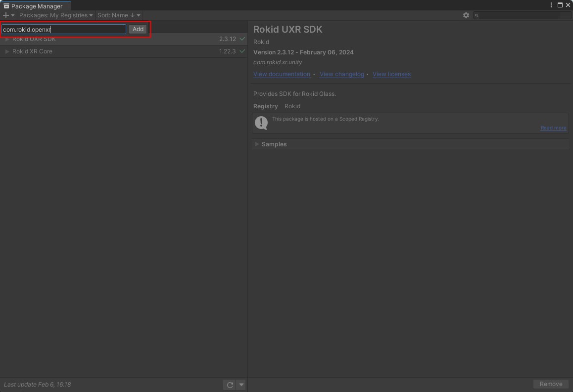Screen dimensions: 573x392
Task: Click the Remove button
Action: pyautogui.click(x=551, y=384)
